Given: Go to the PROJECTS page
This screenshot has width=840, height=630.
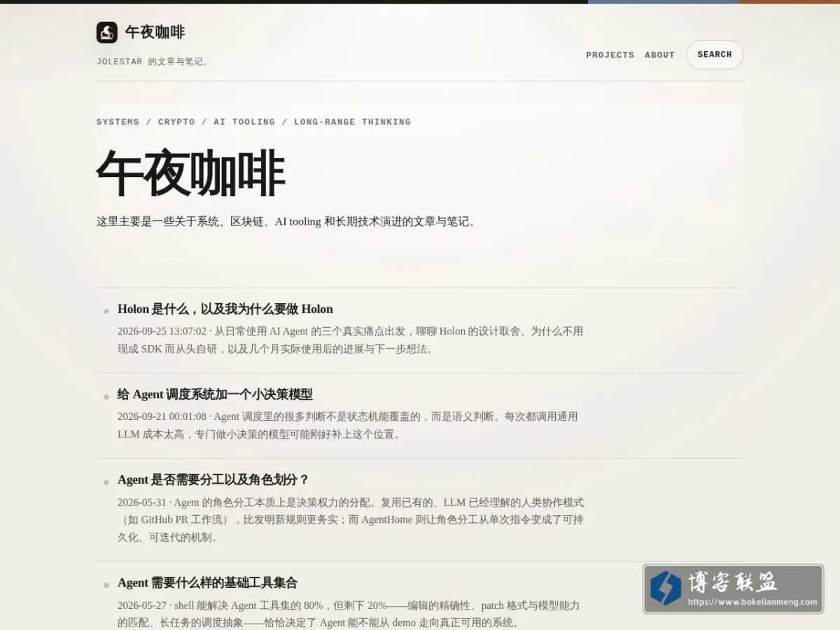Looking at the screenshot, I should (610, 55).
